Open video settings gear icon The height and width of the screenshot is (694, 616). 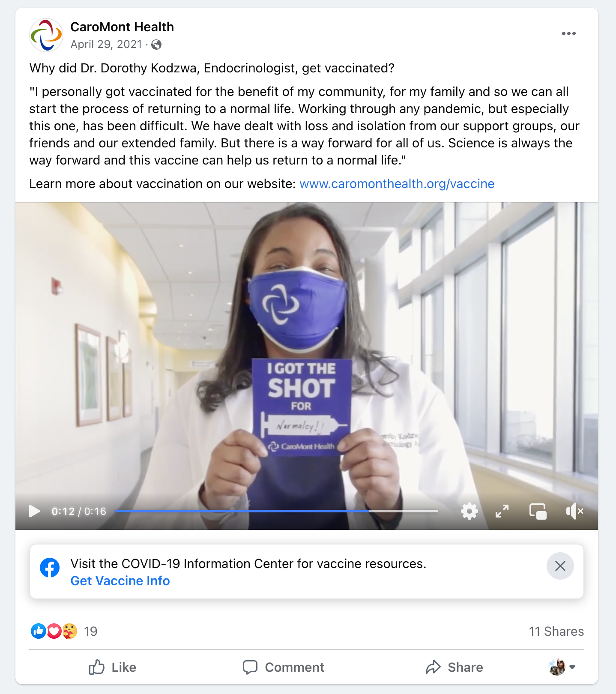point(469,511)
